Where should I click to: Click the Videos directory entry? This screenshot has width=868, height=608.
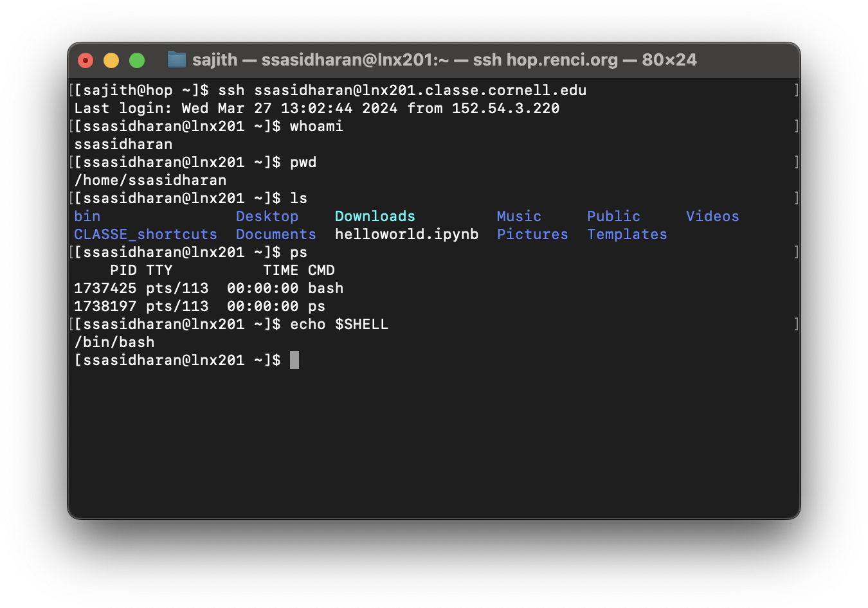pos(712,217)
